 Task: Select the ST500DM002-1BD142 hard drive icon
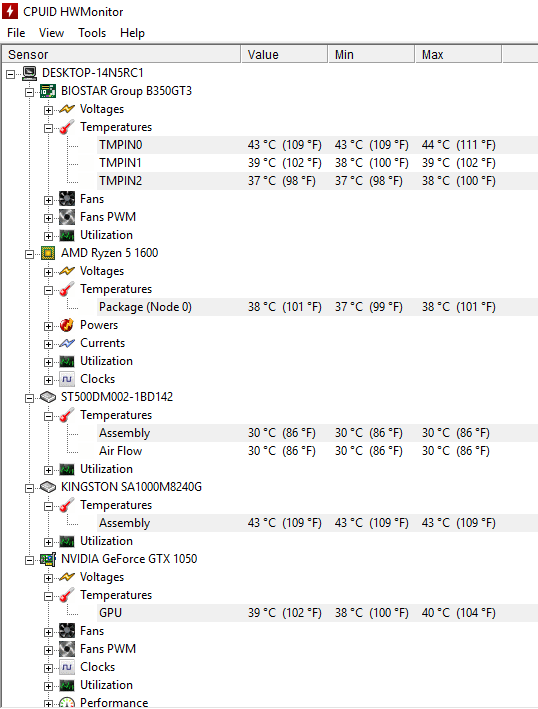tap(48, 397)
